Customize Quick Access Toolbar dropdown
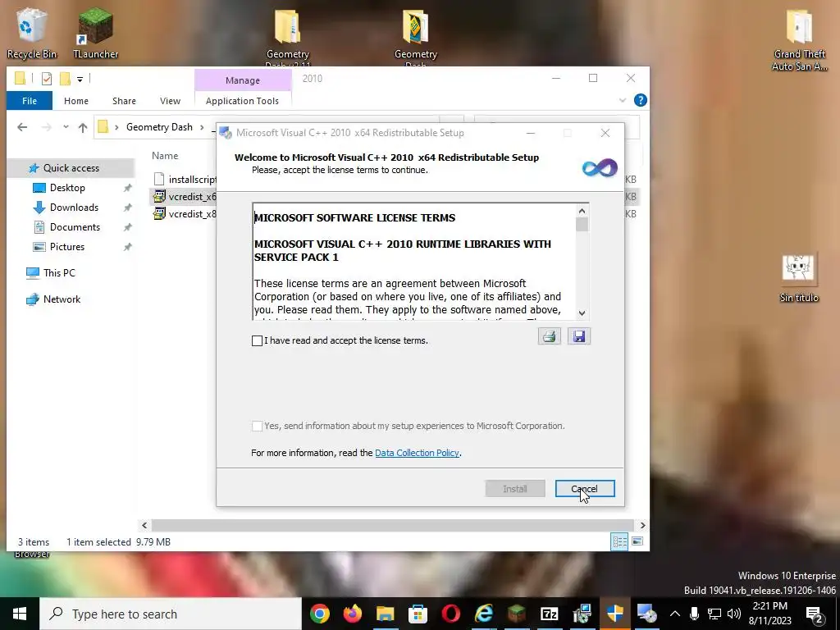Screen dimensions: 840x630 [80, 80]
